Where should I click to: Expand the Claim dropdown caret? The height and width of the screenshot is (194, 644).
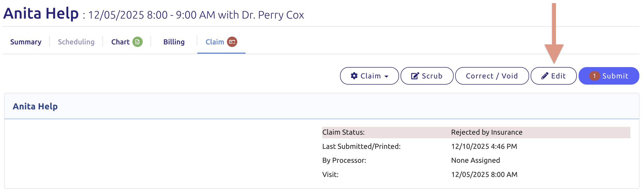click(x=386, y=76)
